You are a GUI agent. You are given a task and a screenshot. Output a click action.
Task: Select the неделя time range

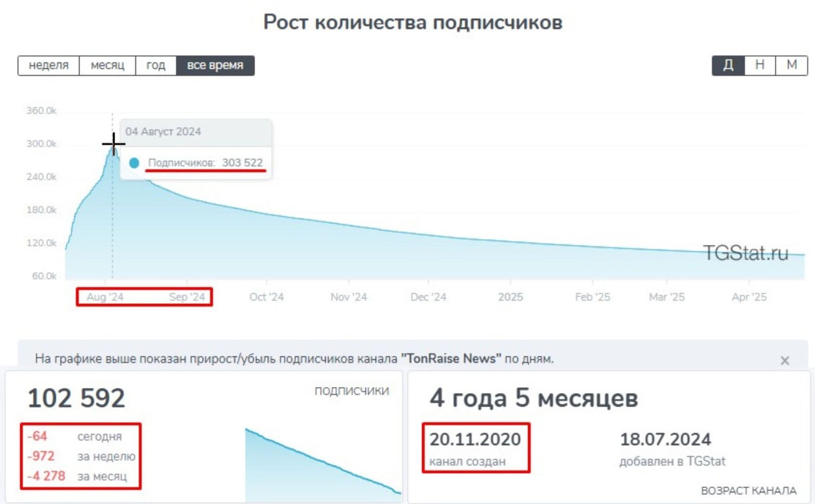click(x=48, y=66)
